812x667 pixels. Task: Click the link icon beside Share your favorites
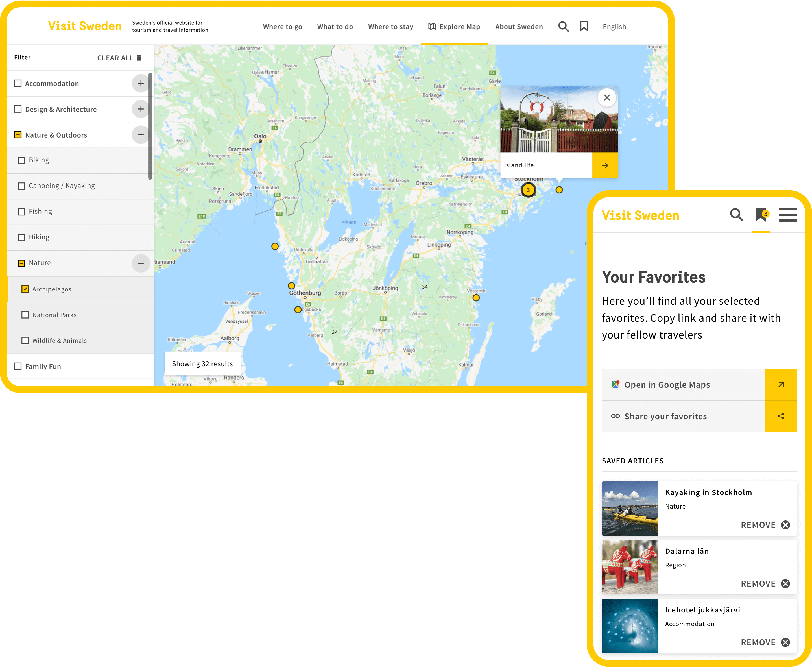point(615,416)
